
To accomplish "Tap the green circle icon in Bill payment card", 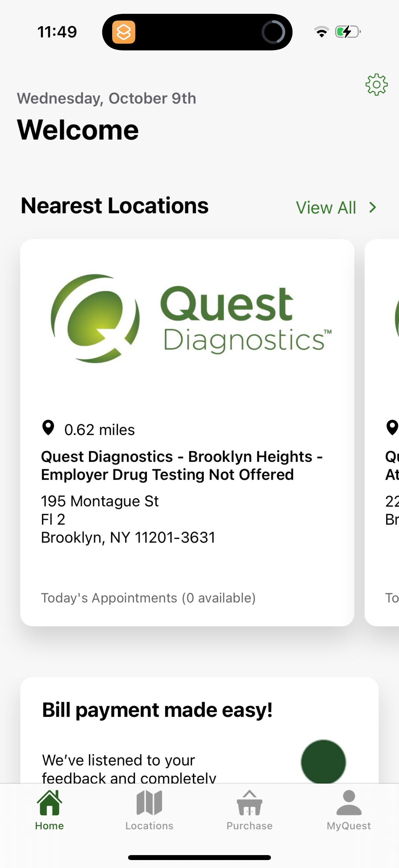I will point(324,762).
